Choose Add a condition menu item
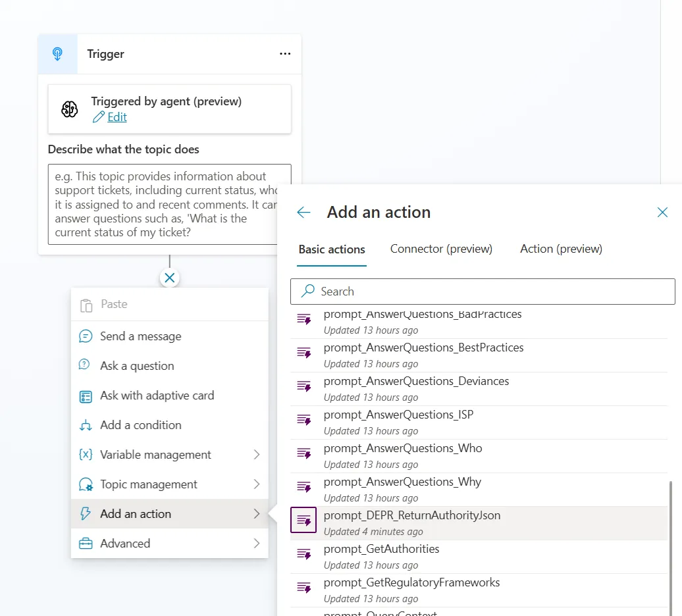The image size is (682, 616). click(x=170, y=425)
